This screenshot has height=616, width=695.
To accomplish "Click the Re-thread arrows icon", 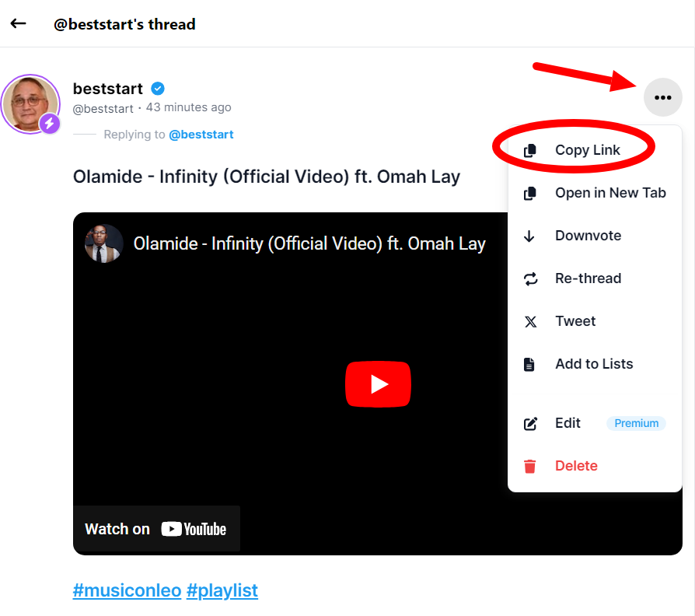I will click(530, 279).
